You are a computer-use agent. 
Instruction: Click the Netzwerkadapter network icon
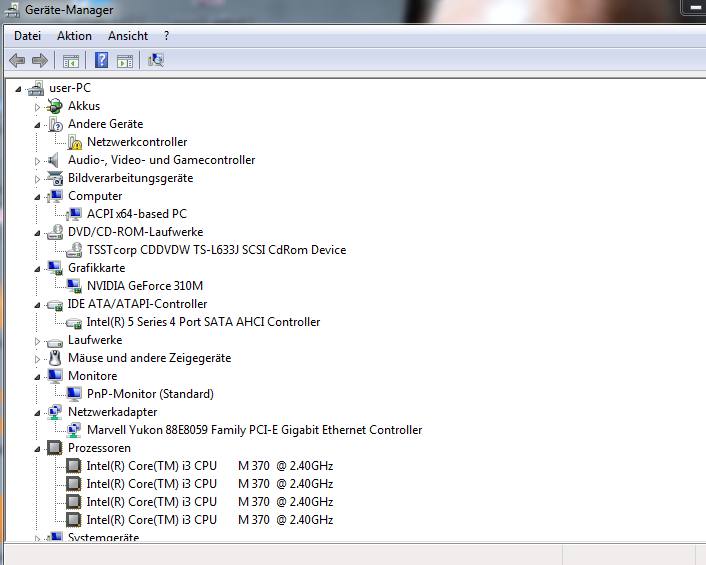point(55,412)
